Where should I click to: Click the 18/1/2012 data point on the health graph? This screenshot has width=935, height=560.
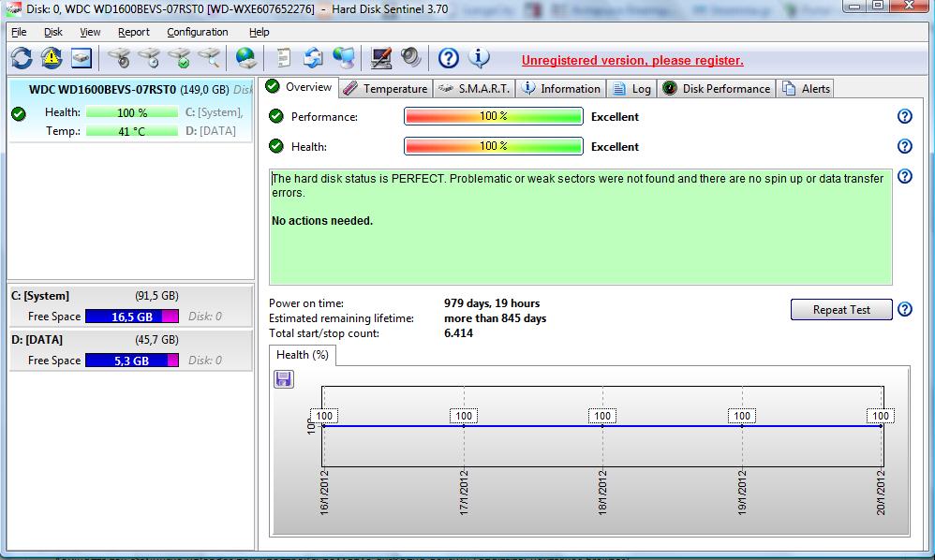click(x=602, y=426)
